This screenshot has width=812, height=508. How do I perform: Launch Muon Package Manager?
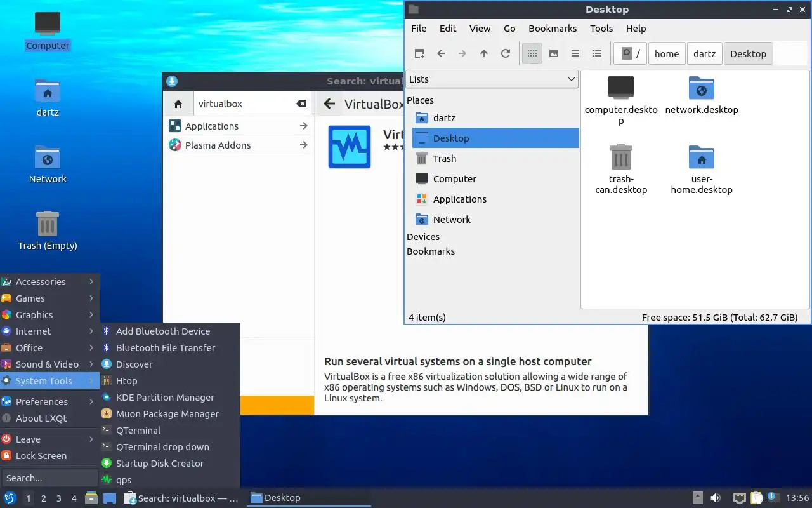click(170, 414)
